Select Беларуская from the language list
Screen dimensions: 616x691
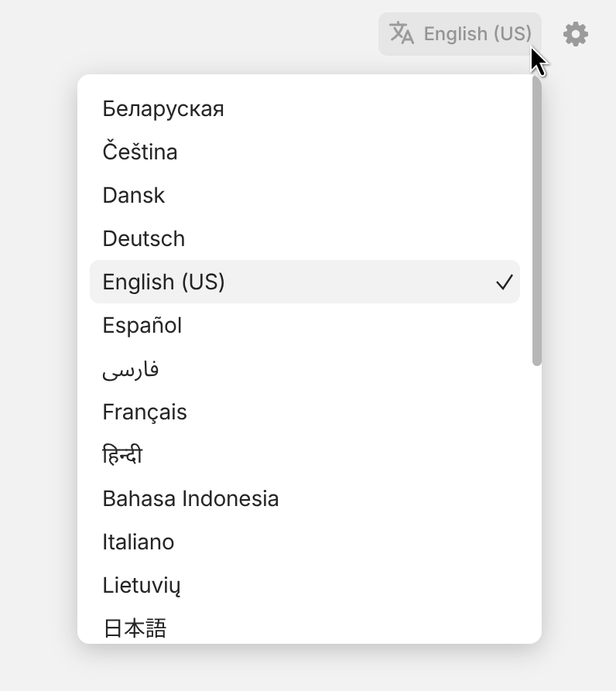(163, 108)
